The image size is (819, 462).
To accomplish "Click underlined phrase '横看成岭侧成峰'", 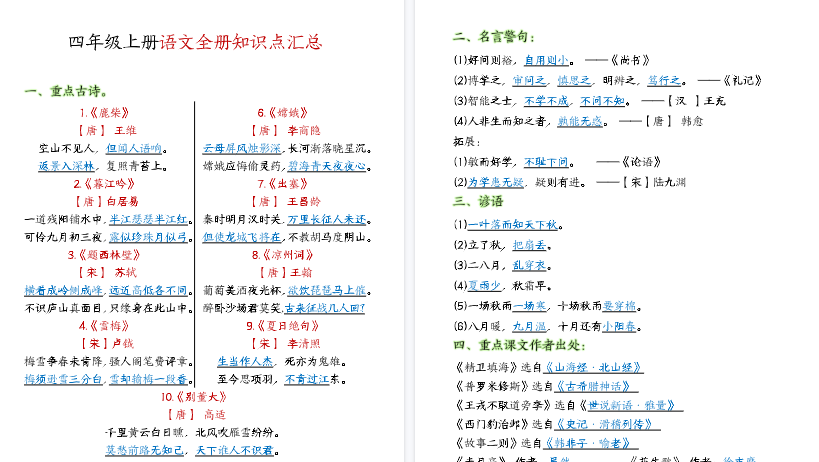I will pyautogui.click(x=63, y=290).
